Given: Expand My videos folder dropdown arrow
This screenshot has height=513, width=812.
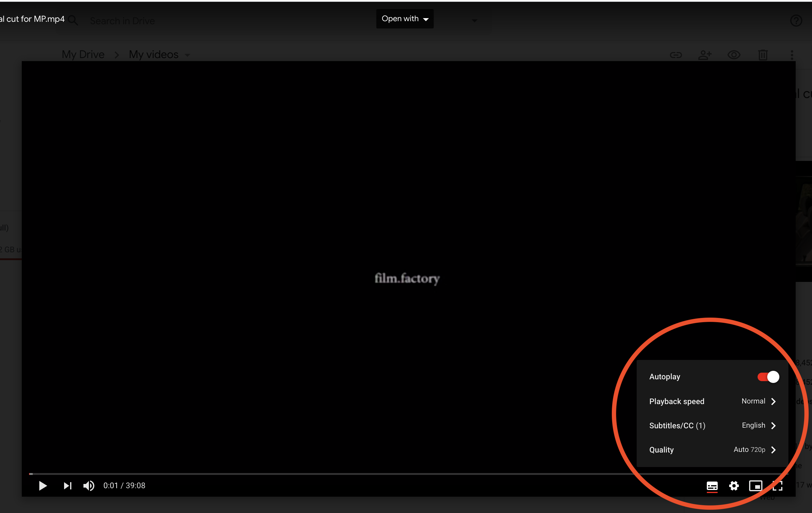Looking at the screenshot, I should tap(187, 55).
